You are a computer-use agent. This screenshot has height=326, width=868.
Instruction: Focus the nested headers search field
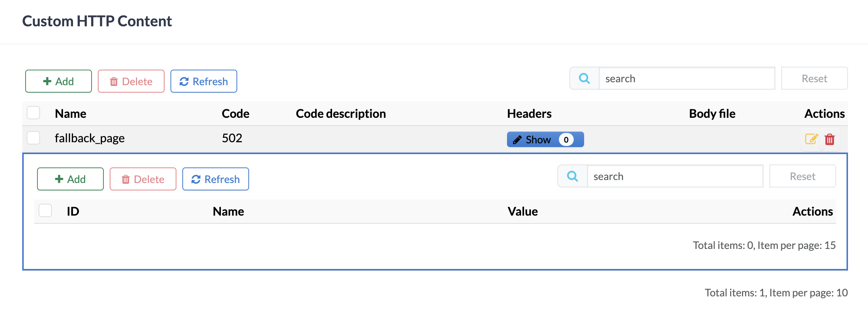click(x=675, y=176)
